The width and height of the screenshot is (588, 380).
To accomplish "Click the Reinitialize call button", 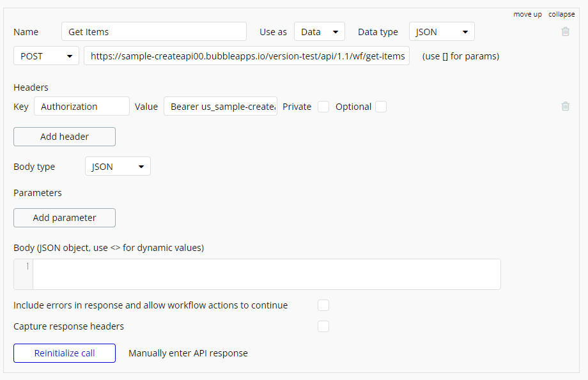I will click(x=65, y=353).
